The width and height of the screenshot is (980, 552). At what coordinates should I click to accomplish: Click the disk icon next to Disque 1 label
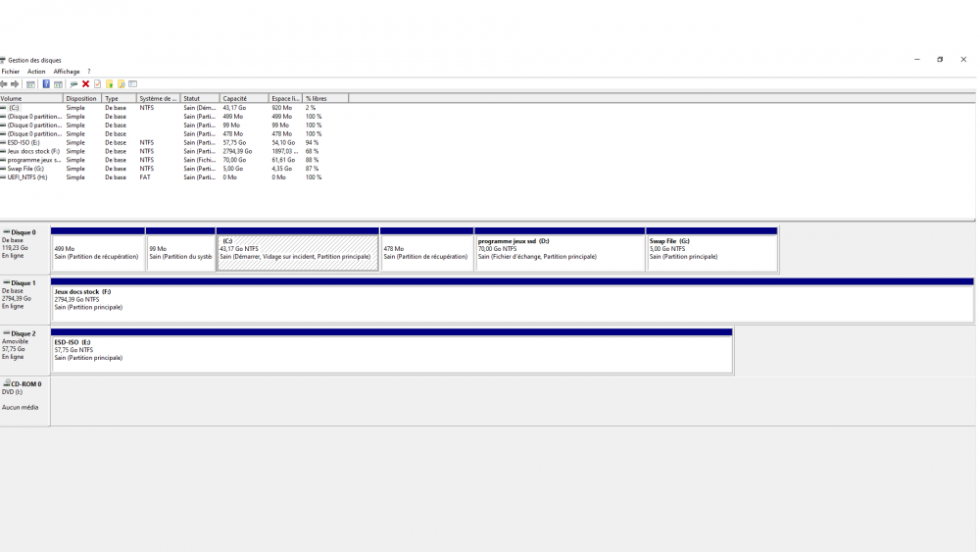7,282
